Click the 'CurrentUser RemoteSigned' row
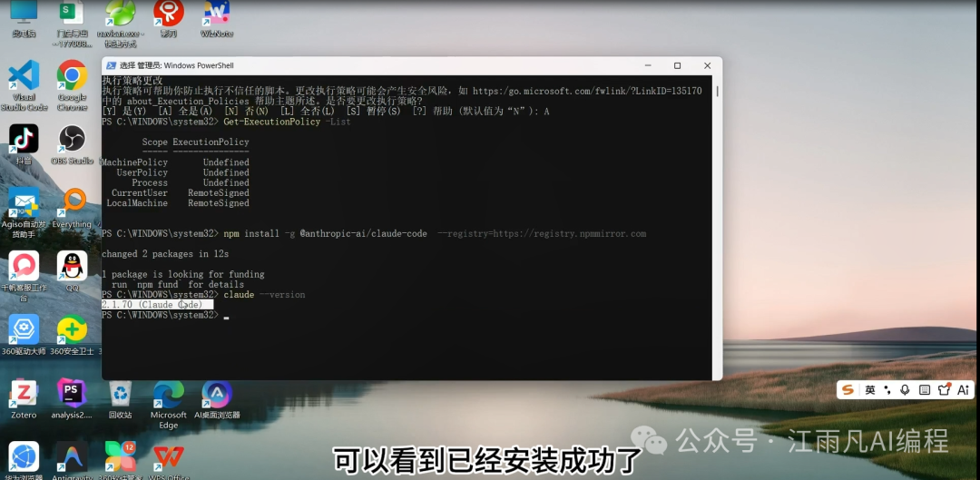The image size is (980, 480). 180,193
